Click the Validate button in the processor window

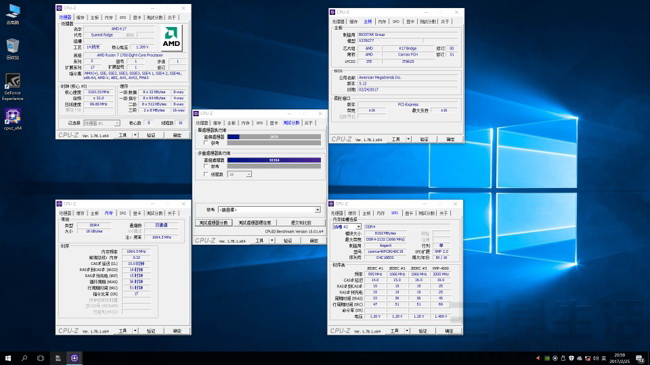click(151, 135)
